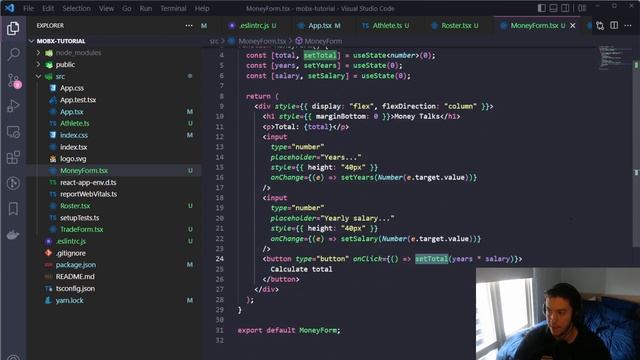Open react-app-env.d.ts in the explorer
Viewport: 640px width, 360px height.
pos(88,182)
